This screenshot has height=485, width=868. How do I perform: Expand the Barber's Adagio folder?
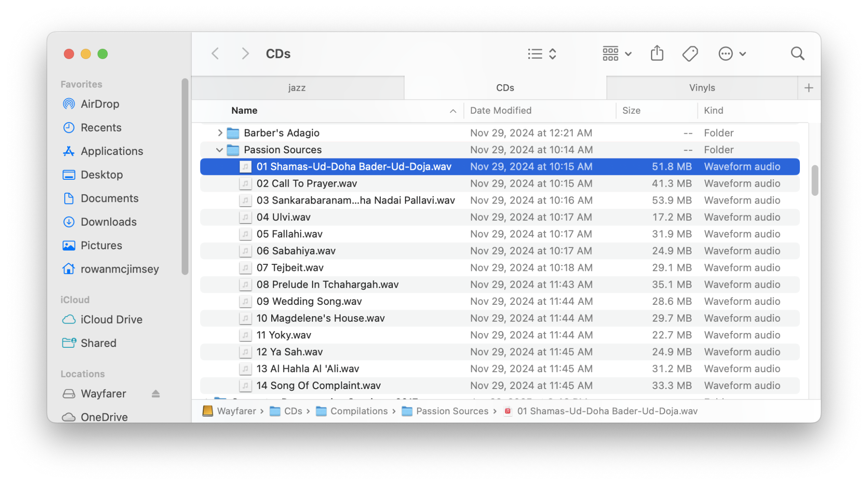[220, 133]
